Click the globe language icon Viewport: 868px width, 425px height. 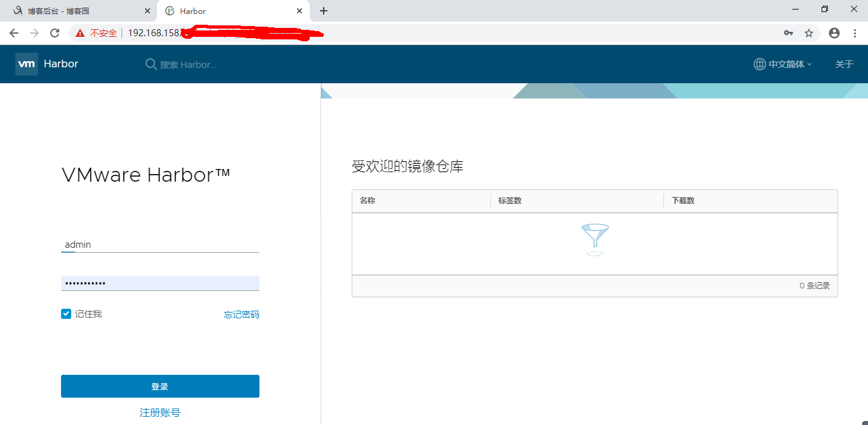(x=759, y=64)
